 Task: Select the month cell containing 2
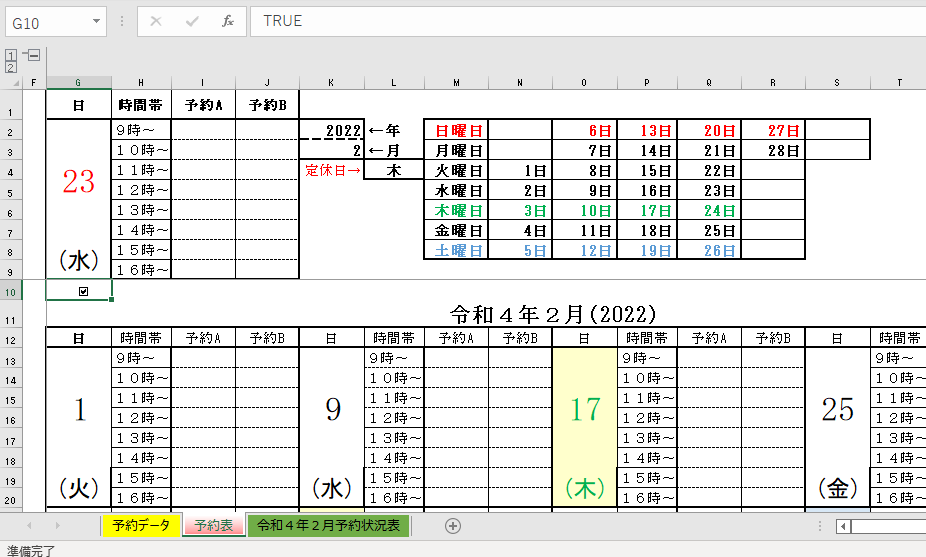point(331,150)
